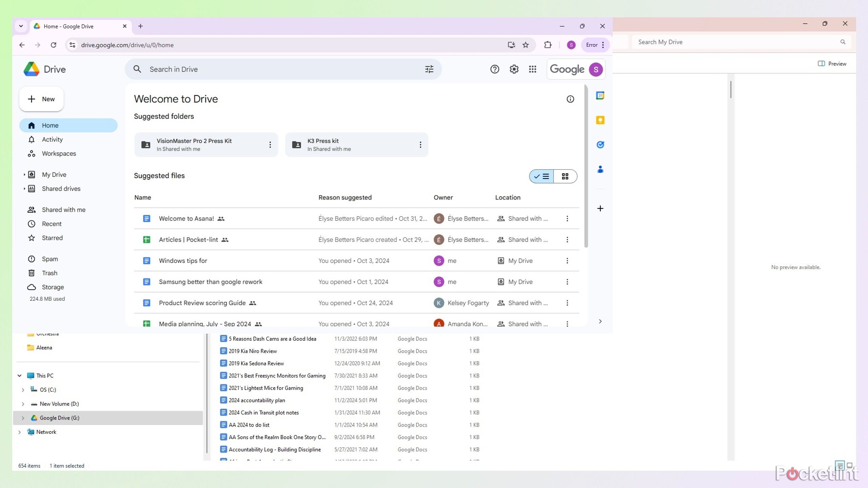Reload the Google Drive page
868x488 pixels.
click(x=53, y=45)
